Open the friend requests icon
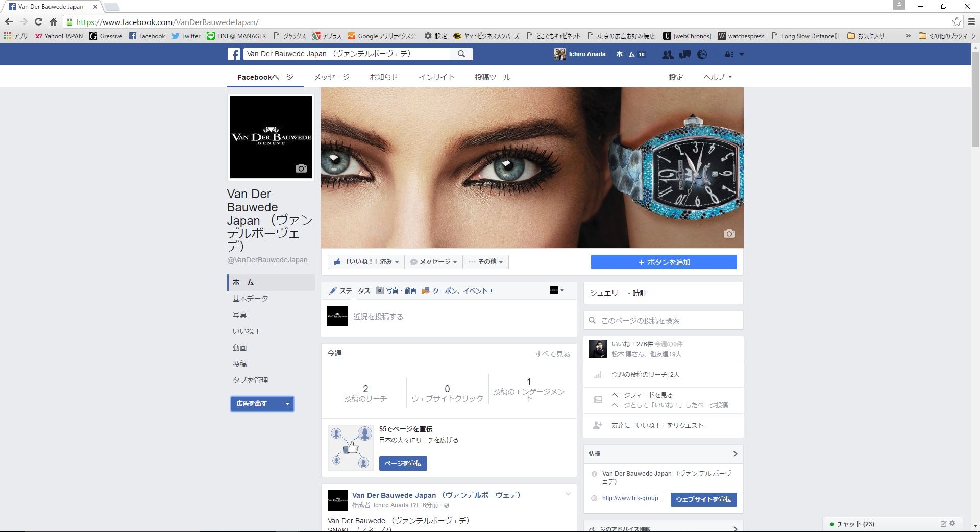This screenshot has width=980, height=532. click(667, 54)
